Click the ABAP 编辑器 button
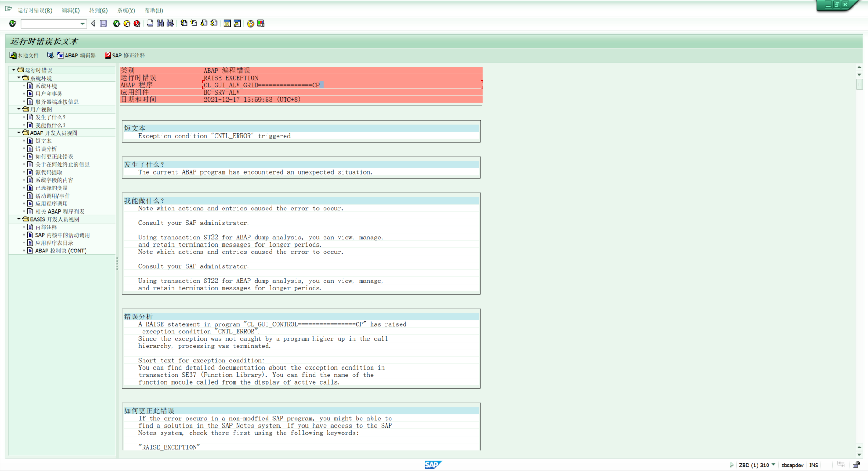This screenshot has width=868, height=471. [76, 56]
